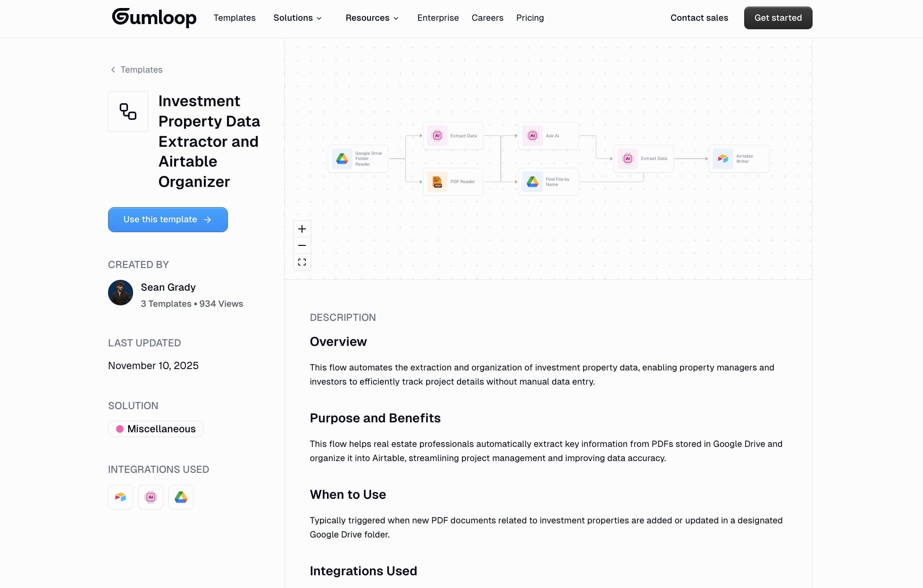Click the fit-to-view canvas control
The height and width of the screenshot is (588, 923).
[x=302, y=262]
